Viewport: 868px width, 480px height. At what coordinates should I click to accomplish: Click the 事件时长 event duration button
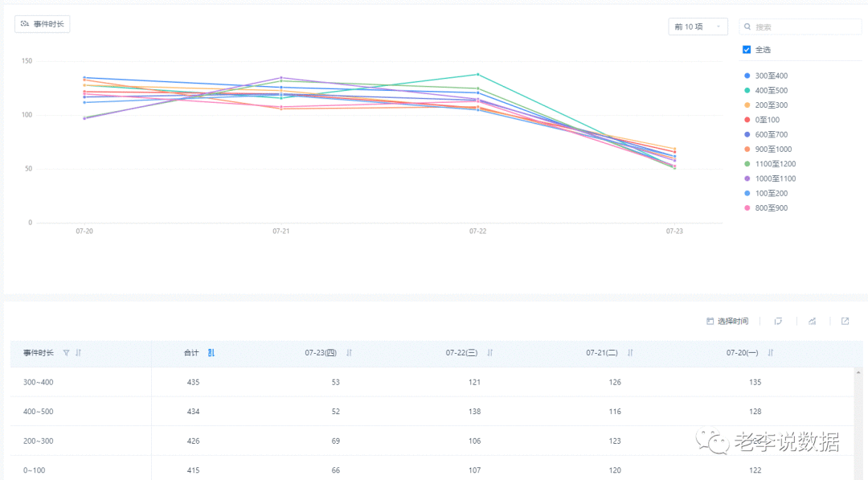point(42,24)
